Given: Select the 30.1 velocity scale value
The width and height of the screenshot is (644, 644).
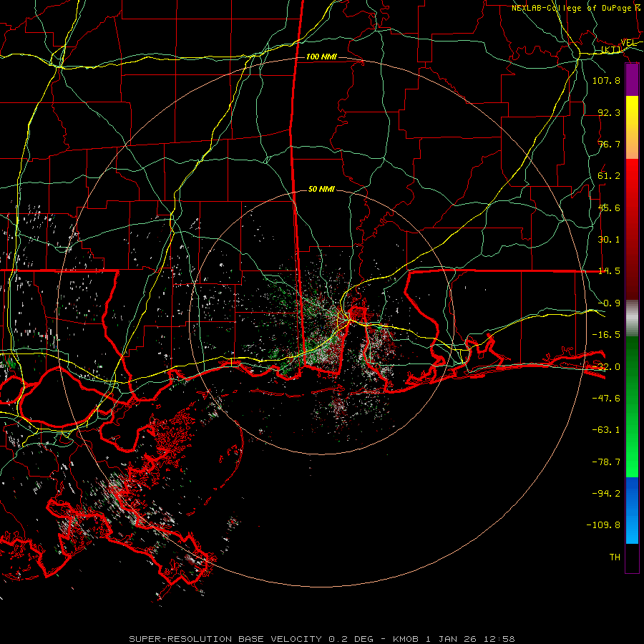Looking at the screenshot, I should click(x=609, y=240).
